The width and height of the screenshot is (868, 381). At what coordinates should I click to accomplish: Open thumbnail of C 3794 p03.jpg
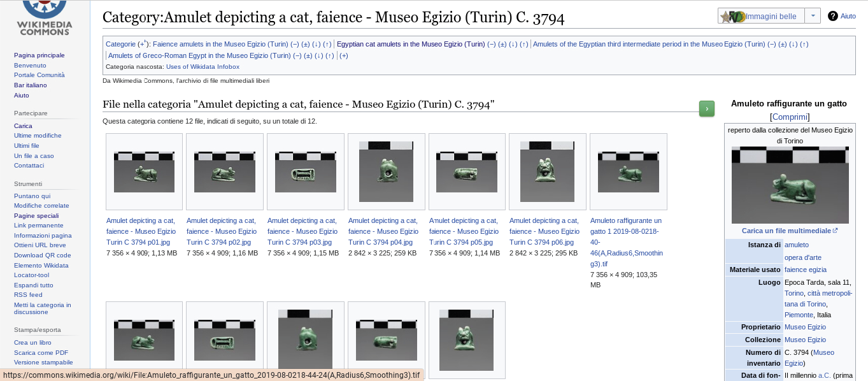click(x=305, y=171)
